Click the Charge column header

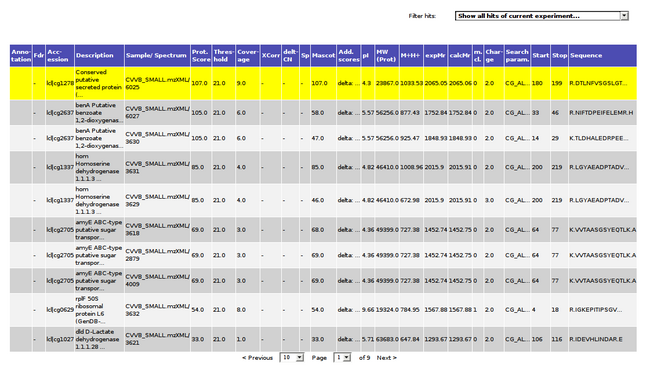pos(494,56)
